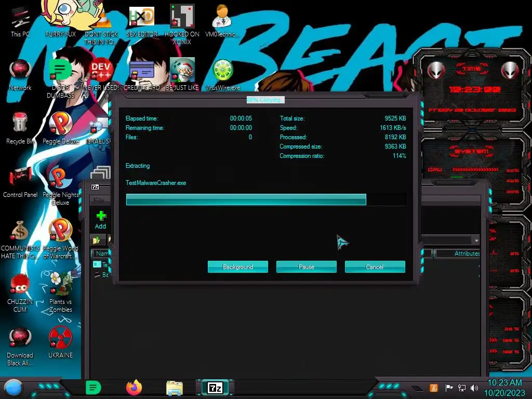
Task: Cancel the extraction
Action: [375, 267]
